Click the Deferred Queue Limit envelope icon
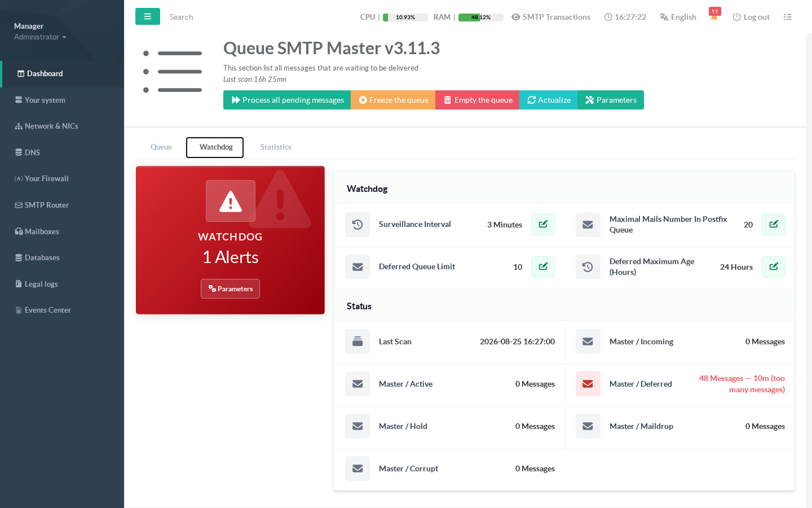 tap(358, 267)
